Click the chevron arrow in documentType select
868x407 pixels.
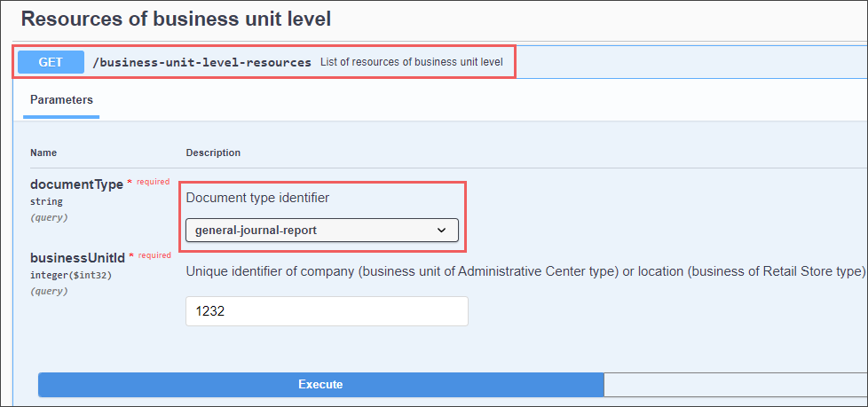pos(441,231)
